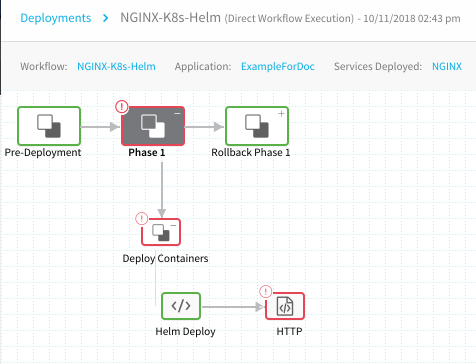Image resolution: width=476 pixels, height=364 pixels.
Task: Click error badge on Deploy Containers
Action: pos(142,219)
